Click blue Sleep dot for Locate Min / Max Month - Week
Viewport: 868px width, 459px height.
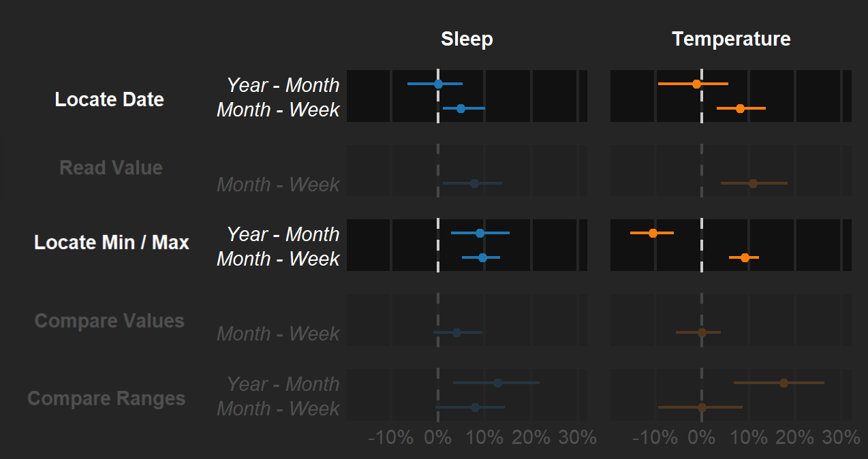(482, 257)
